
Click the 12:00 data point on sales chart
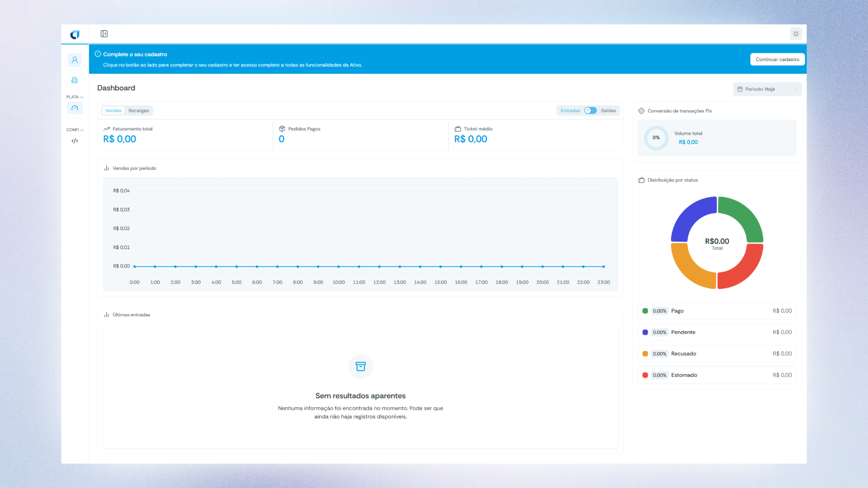click(379, 267)
